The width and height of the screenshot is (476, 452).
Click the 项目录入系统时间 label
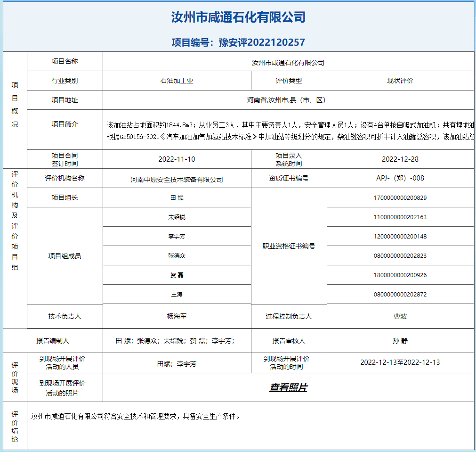click(x=289, y=160)
